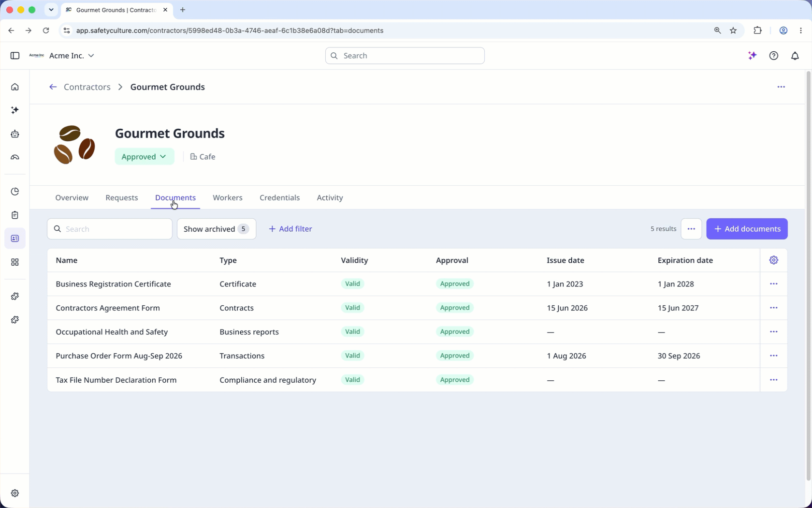
Task: Open row menu for Occupational Health and Safety
Action: click(773, 332)
